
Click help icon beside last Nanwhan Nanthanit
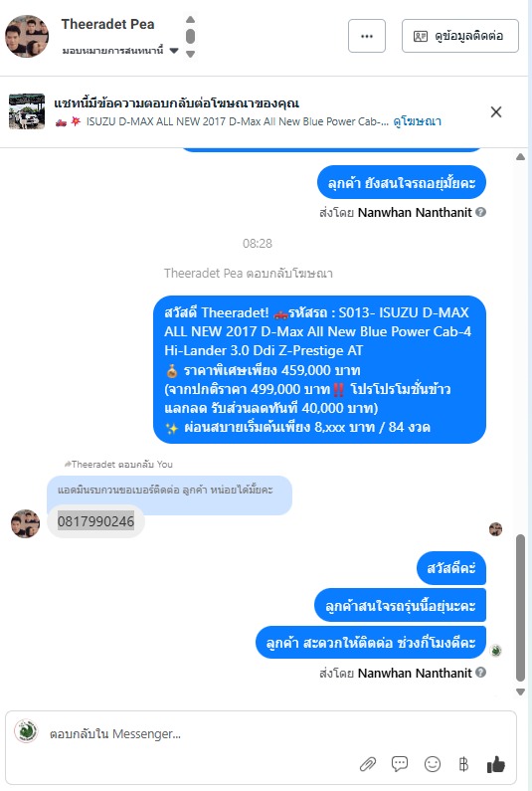click(x=481, y=673)
